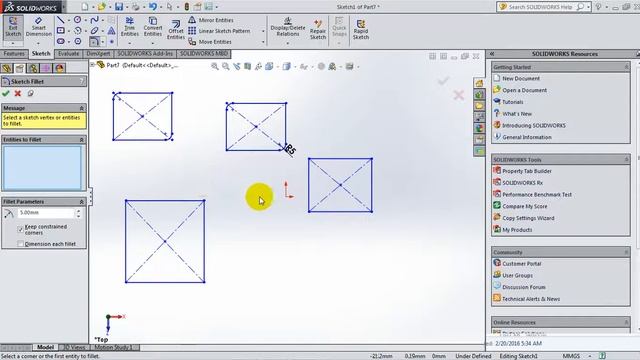Click Zoom to Area in view toolbar
The height and width of the screenshot is (360, 640).
point(225,66)
